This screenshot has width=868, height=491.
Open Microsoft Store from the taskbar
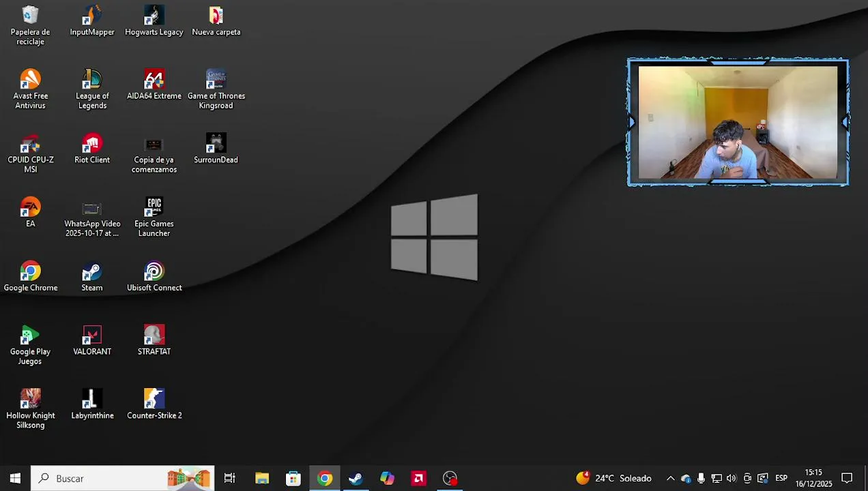tap(293, 478)
